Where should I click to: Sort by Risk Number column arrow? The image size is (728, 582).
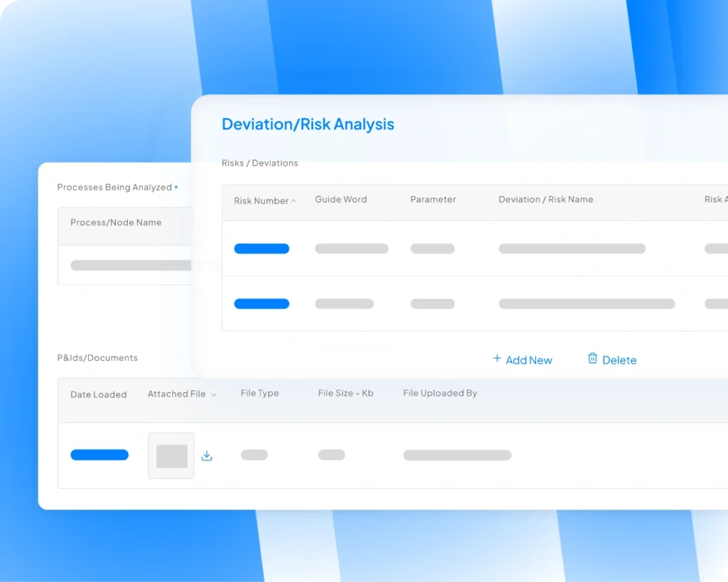coord(293,201)
